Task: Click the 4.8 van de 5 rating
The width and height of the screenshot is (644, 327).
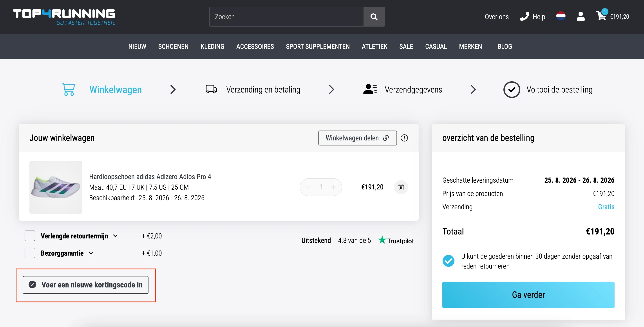Action: (355, 240)
